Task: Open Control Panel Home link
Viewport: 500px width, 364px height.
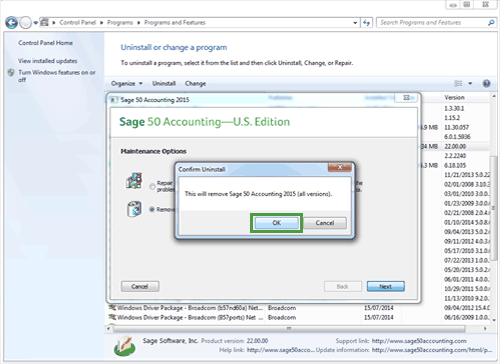Action: (45, 43)
